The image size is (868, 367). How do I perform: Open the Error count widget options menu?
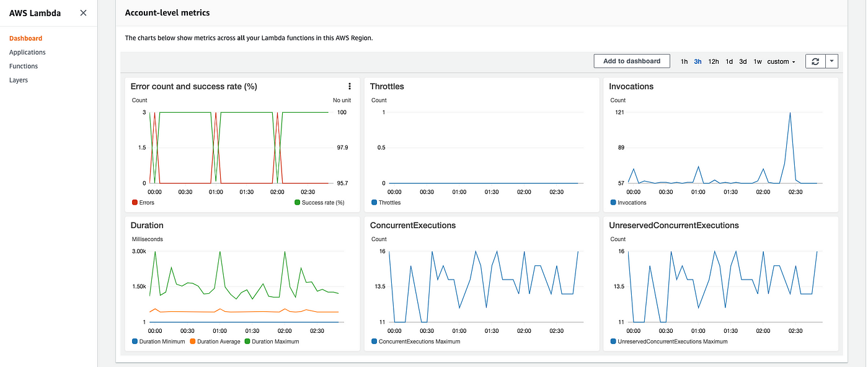350,87
